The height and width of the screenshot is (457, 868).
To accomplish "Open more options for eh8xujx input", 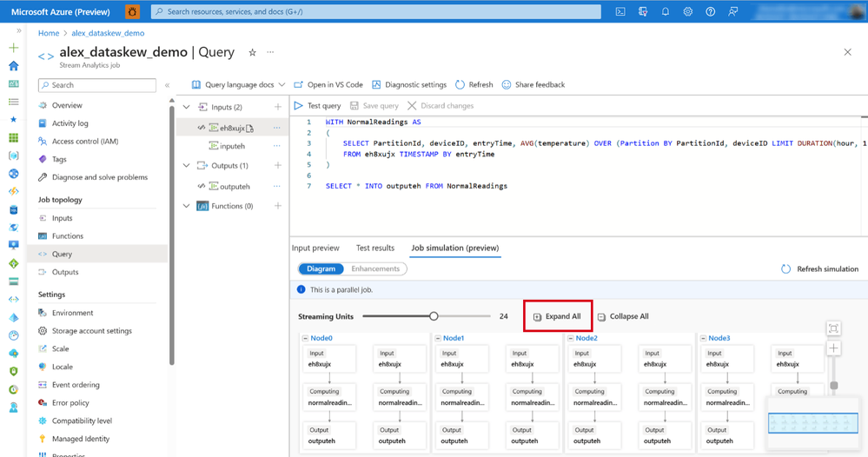I will click(277, 128).
